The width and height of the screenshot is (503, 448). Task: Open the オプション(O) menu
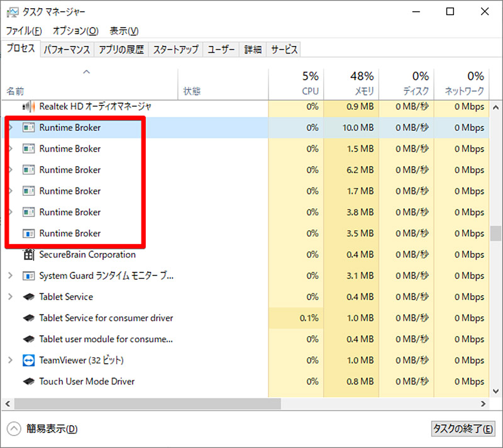(x=75, y=31)
